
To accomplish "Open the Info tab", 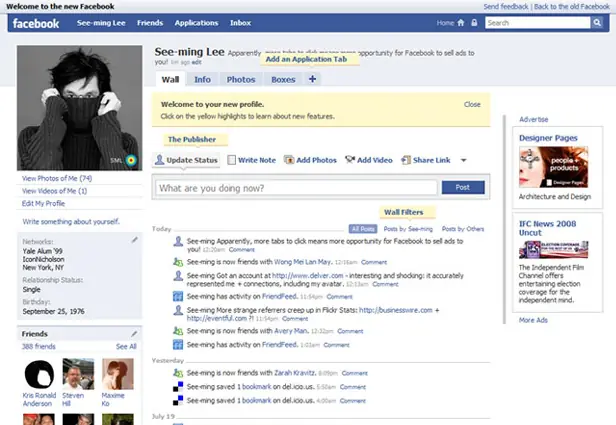I will (202, 79).
